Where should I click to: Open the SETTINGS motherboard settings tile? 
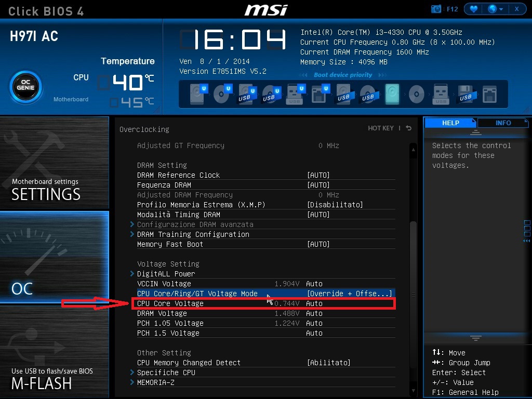click(x=54, y=162)
